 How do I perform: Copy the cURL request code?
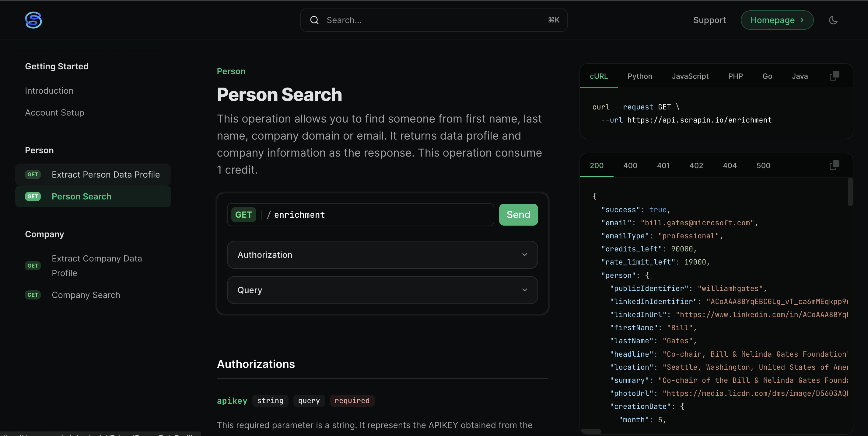tap(834, 76)
